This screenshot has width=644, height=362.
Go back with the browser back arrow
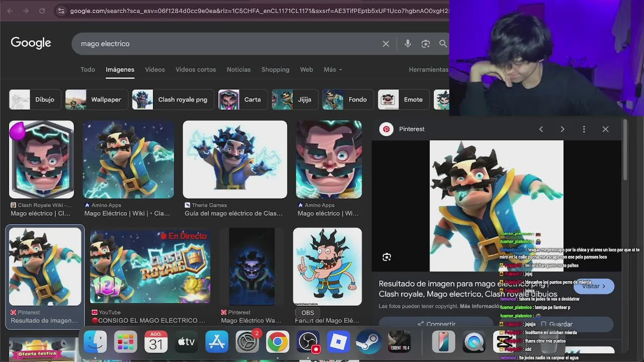click(x=11, y=11)
